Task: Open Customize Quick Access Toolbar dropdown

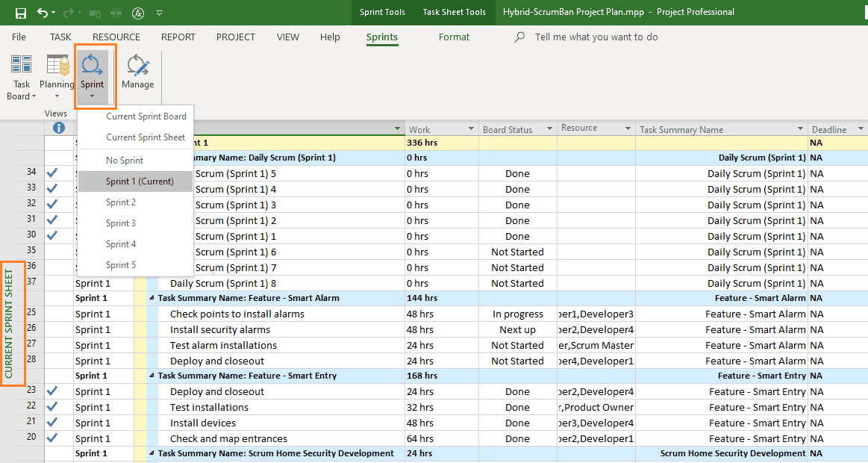Action: 160,12
